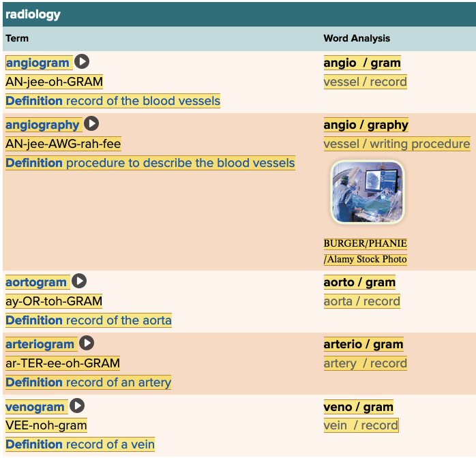The height and width of the screenshot is (458, 476).
Task: Click the radiology section header
Action: 33,14
